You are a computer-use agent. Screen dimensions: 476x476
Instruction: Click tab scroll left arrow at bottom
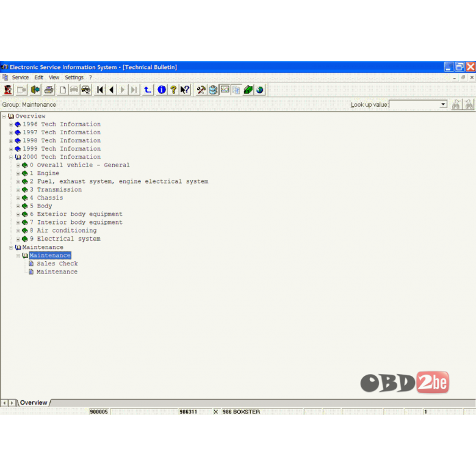point(4,403)
